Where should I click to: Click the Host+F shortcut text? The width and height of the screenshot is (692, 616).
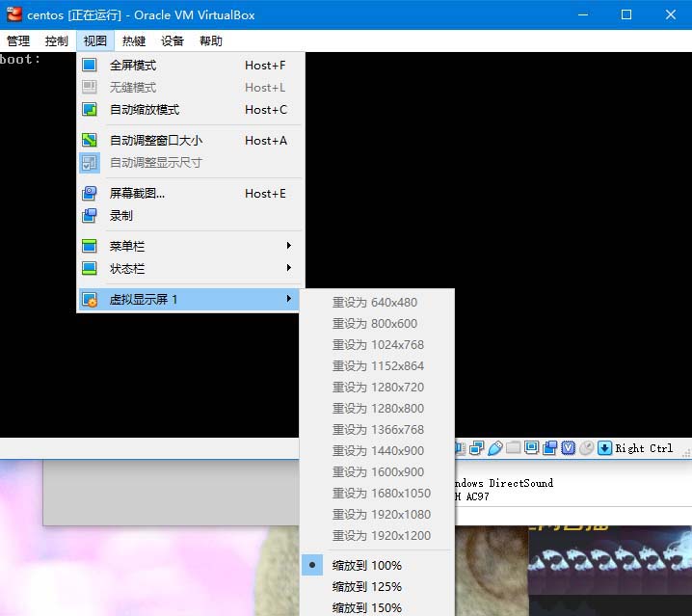pyautogui.click(x=265, y=66)
